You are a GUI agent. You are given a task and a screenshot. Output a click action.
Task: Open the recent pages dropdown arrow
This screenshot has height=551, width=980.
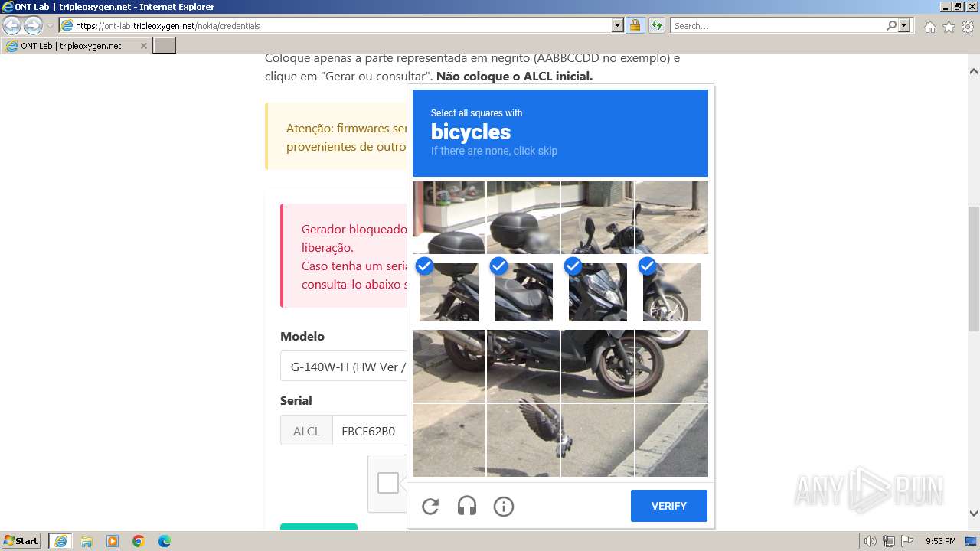pyautogui.click(x=50, y=26)
